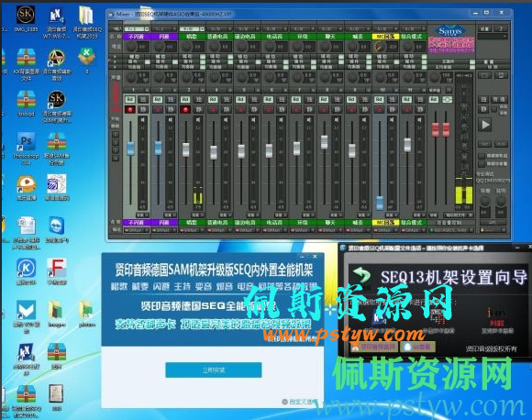The height and width of the screenshot is (420, 532).
Task: Open the images folder on desktop
Action: (x=57, y=314)
